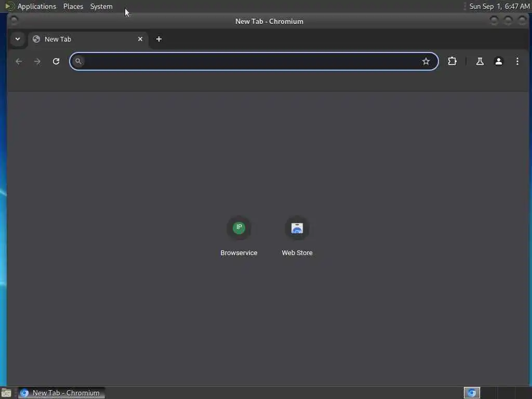Click the window menu button in title bar
The height and width of the screenshot is (399, 532).
click(x=14, y=20)
